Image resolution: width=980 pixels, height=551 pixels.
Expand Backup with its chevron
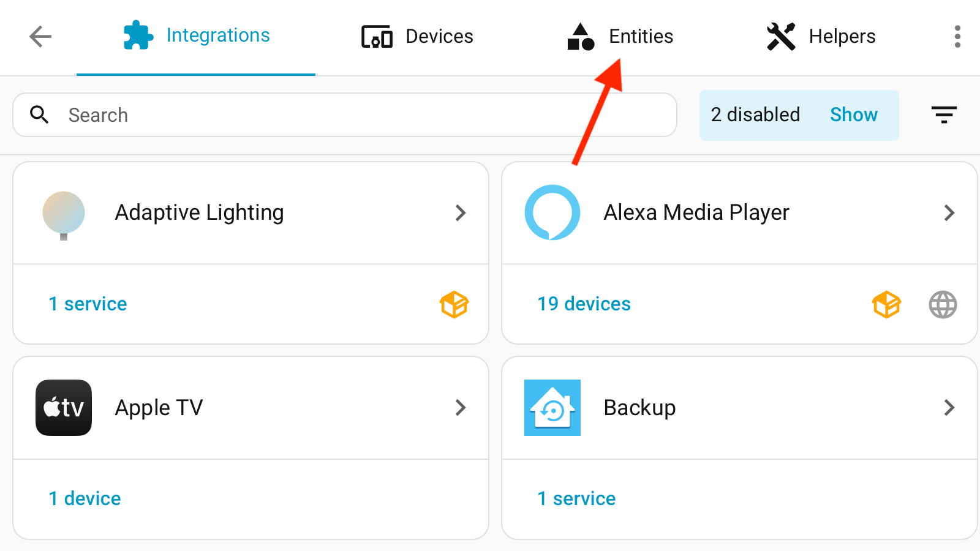click(x=949, y=408)
